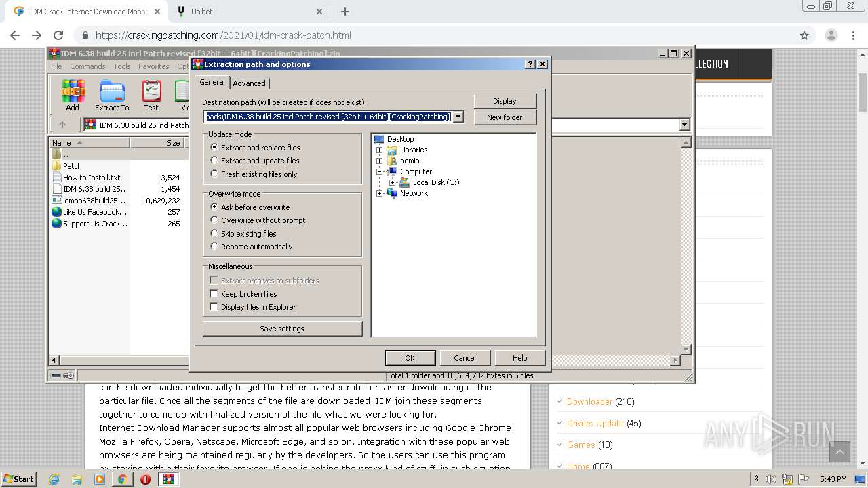Click the page scroll-to-top arrow button
This screenshot has width=868, height=488.
(x=840, y=452)
